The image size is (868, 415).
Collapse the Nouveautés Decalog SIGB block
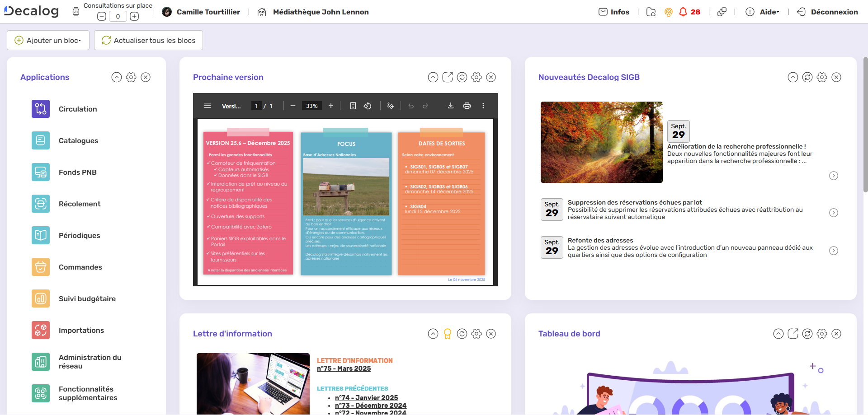point(793,77)
